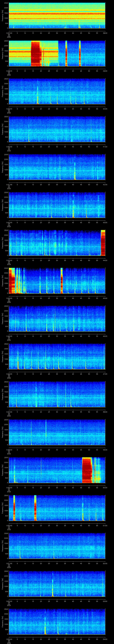Click Frequency (Hz) axis label of the 0:37 panel

coord(3,16)
